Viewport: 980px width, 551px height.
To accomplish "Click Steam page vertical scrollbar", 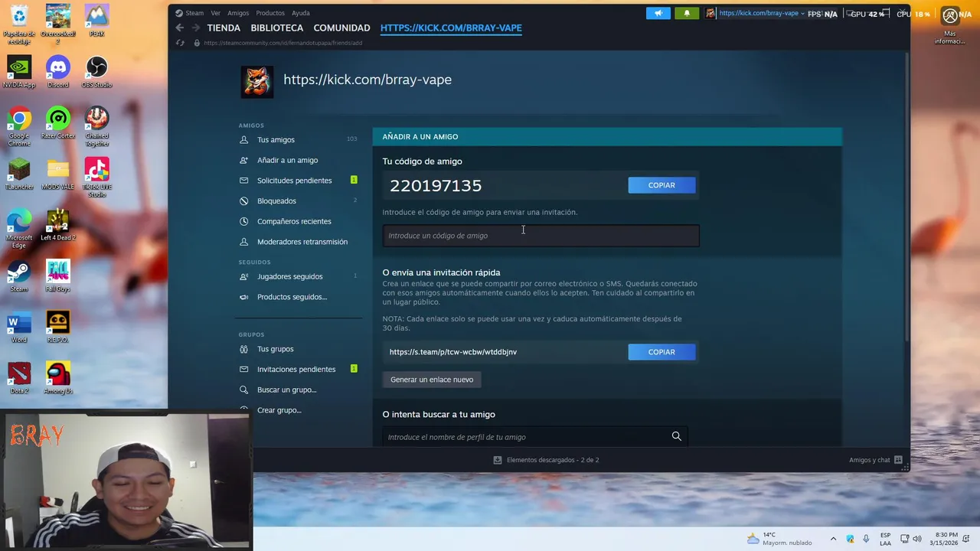I will 907,197.
